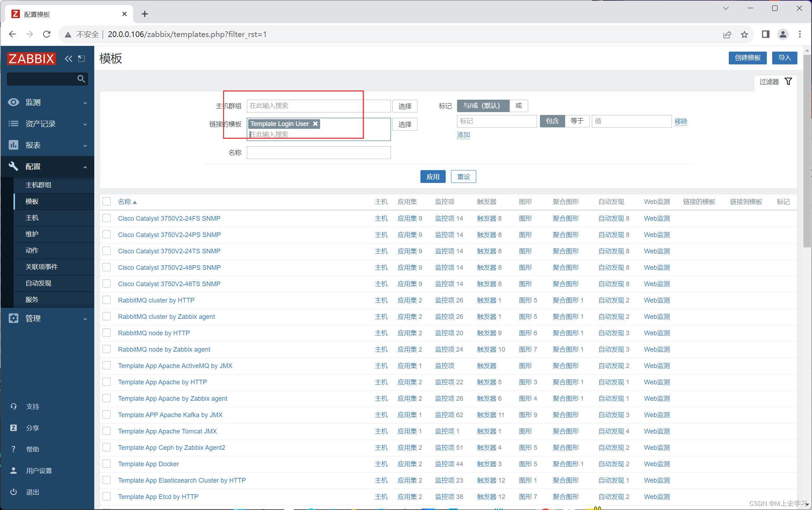Click the 帮助 question mark icon
812x510 pixels.
click(14, 449)
